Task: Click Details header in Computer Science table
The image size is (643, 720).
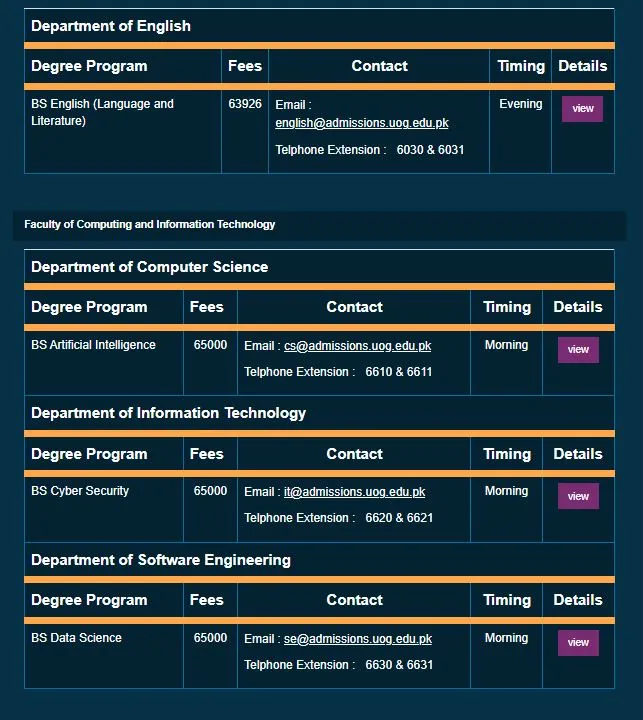Action: (578, 307)
